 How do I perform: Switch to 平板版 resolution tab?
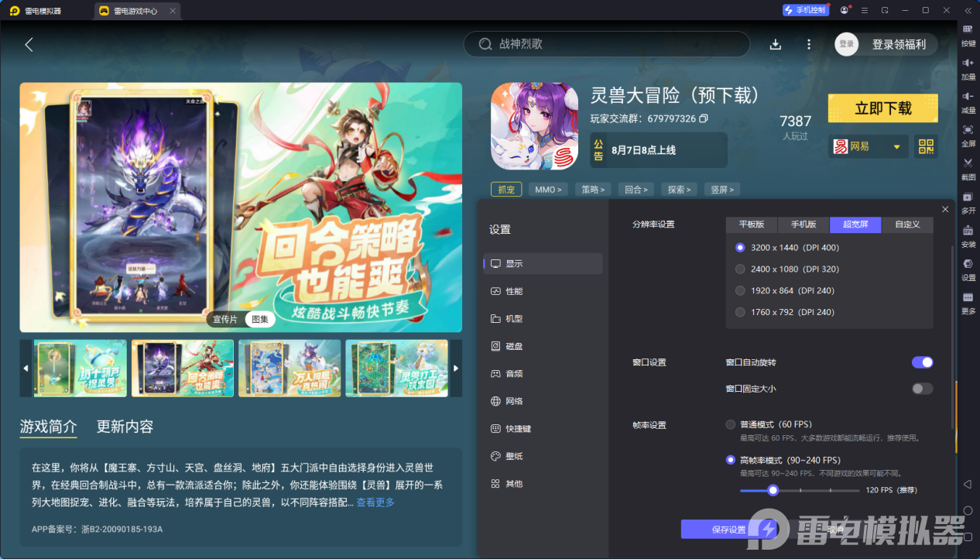coord(752,225)
